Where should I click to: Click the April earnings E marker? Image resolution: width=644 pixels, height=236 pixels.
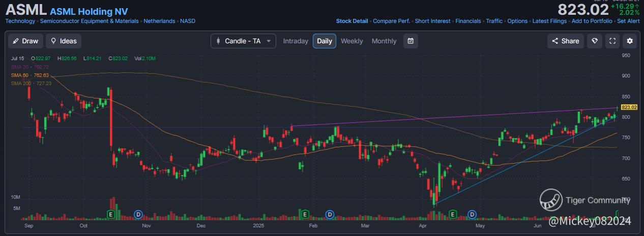[452, 214]
